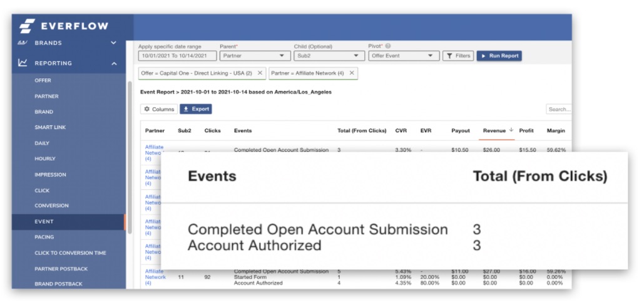644x307 pixels.
Task: Open the Parent dropdown set to Partner
Action: tap(255, 56)
